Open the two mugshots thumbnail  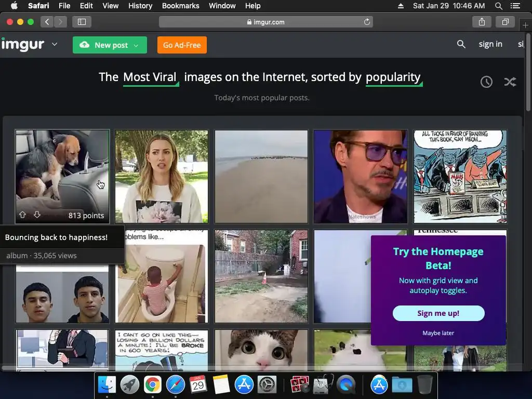(x=62, y=294)
